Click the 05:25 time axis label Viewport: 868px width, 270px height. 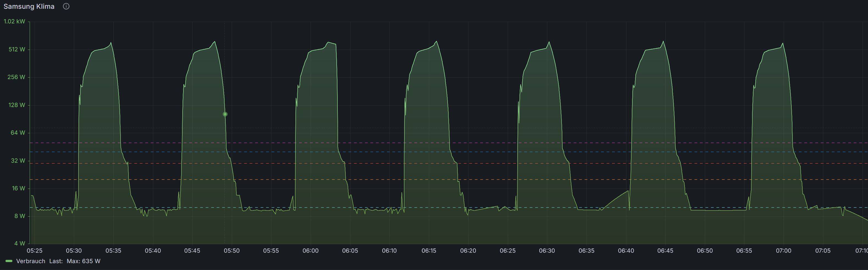pyautogui.click(x=35, y=251)
